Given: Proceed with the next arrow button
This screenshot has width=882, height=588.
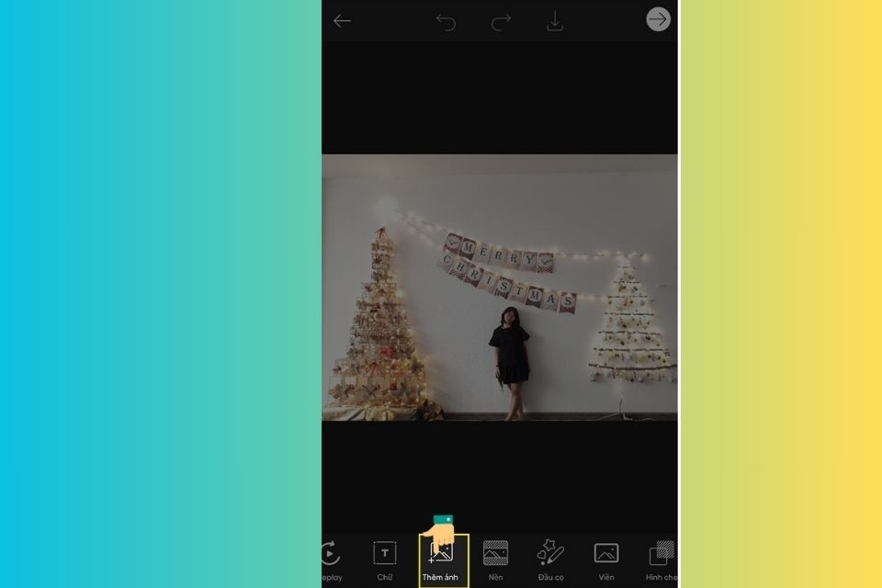Looking at the screenshot, I should (658, 19).
